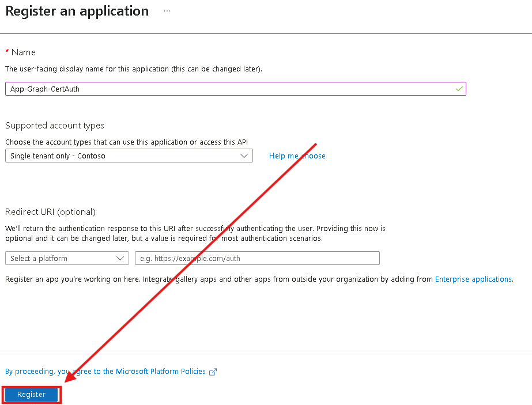Click the green validation checkmark in the Name field
The image size is (532, 405).
pyautogui.click(x=459, y=89)
